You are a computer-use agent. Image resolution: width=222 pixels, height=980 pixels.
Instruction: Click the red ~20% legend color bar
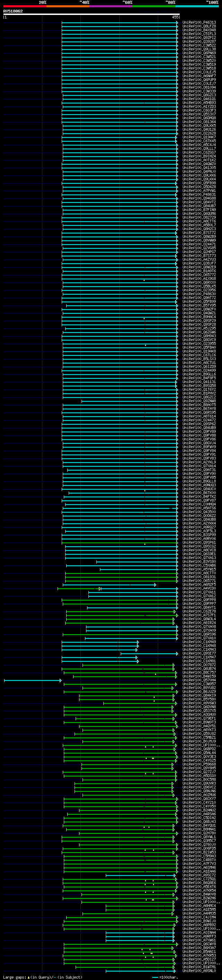[x=25, y=6]
